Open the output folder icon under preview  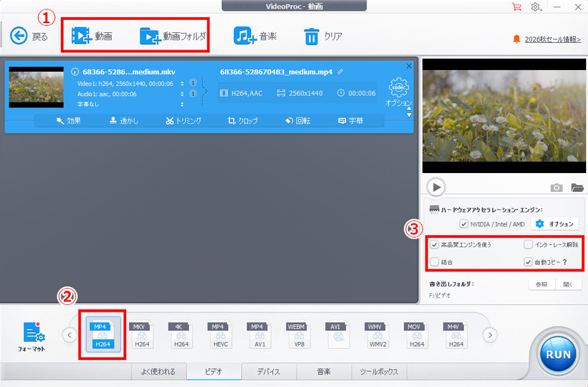click(x=577, y=187)
